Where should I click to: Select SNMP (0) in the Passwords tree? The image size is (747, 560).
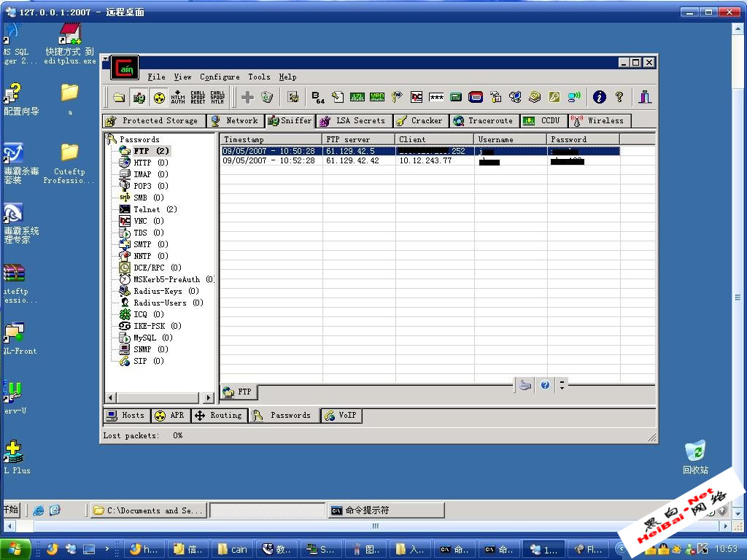tap(150, 349)
